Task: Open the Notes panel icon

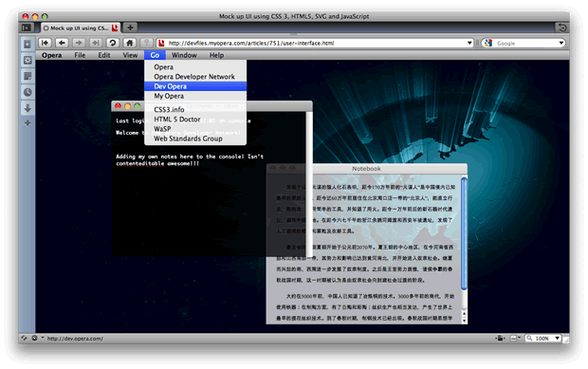Action: pyautogui.click(x=28, y=76)
